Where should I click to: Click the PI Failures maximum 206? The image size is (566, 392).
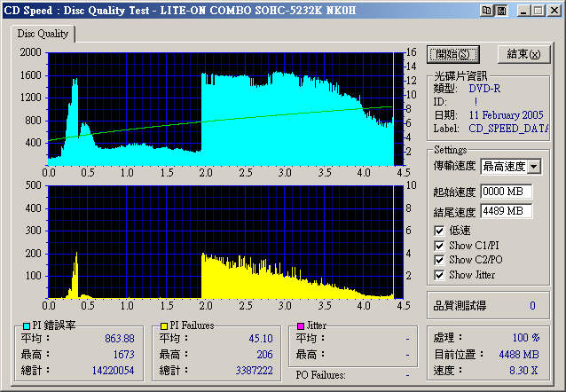[x=264, y=355]
